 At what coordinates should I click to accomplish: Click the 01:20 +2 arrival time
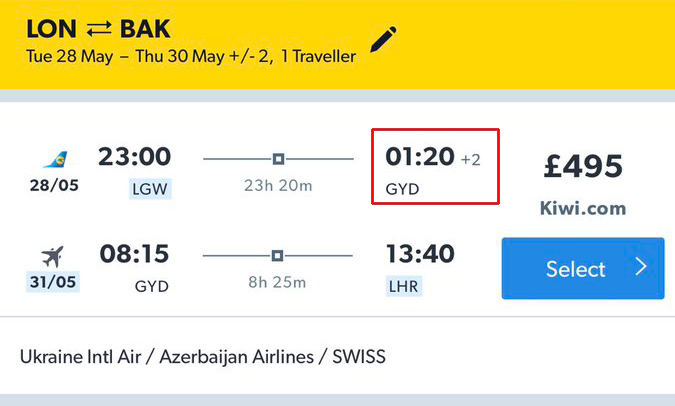(x=433, y=157)
